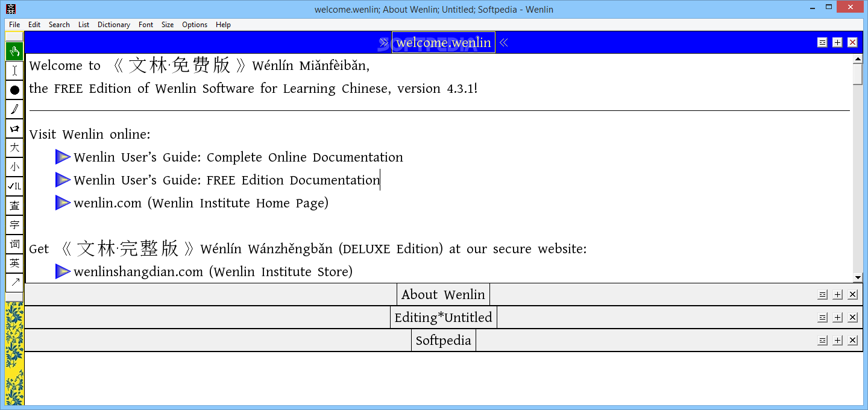
Task: Select the hand pointer tool
Action: point(14,51)
